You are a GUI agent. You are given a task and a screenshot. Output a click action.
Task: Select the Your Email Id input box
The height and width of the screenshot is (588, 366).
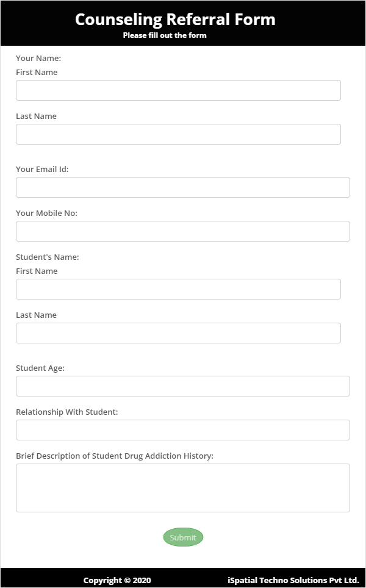pyautogui.click(x=183, y=187)
